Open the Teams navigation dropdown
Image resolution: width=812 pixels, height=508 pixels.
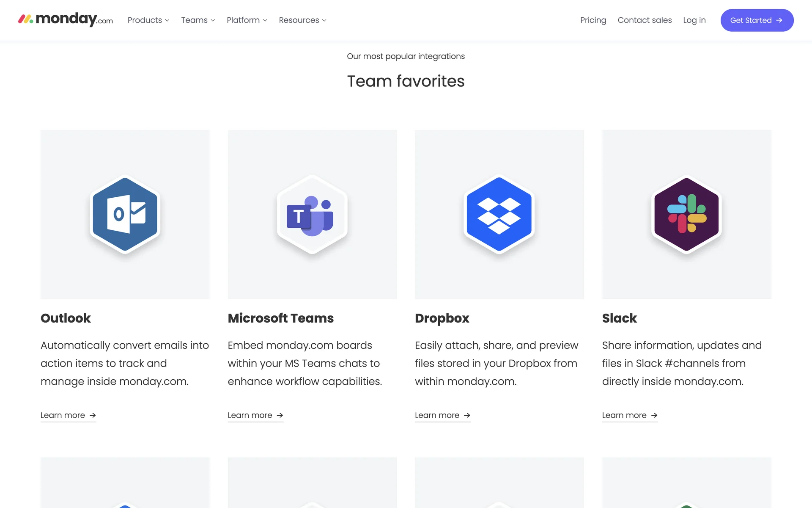coord(198,20)
